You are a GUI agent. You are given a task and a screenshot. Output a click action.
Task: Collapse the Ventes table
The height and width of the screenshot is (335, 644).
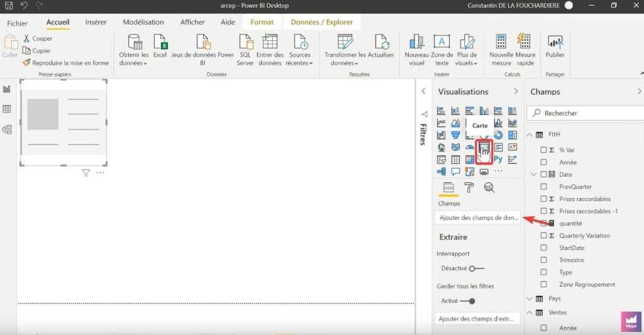pos(530,312)
